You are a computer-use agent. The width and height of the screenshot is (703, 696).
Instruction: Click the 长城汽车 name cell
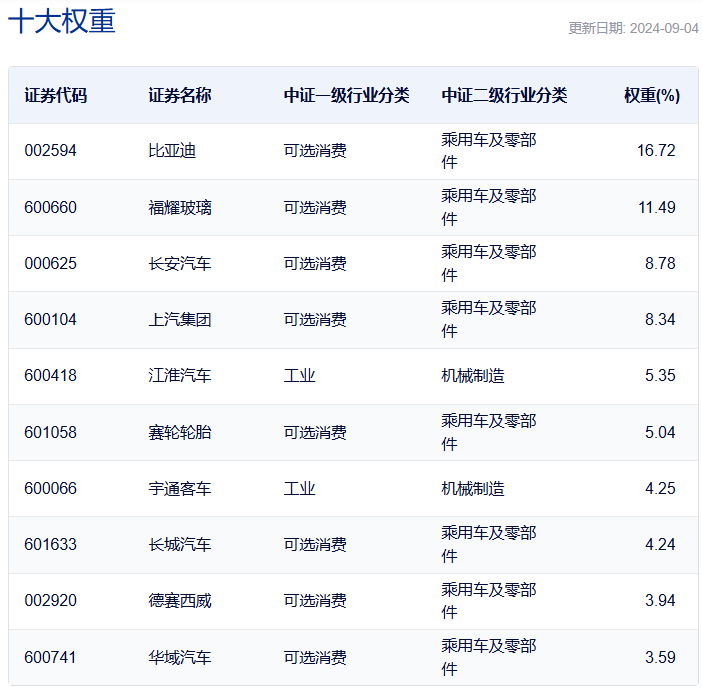click(x=180, y=545)
